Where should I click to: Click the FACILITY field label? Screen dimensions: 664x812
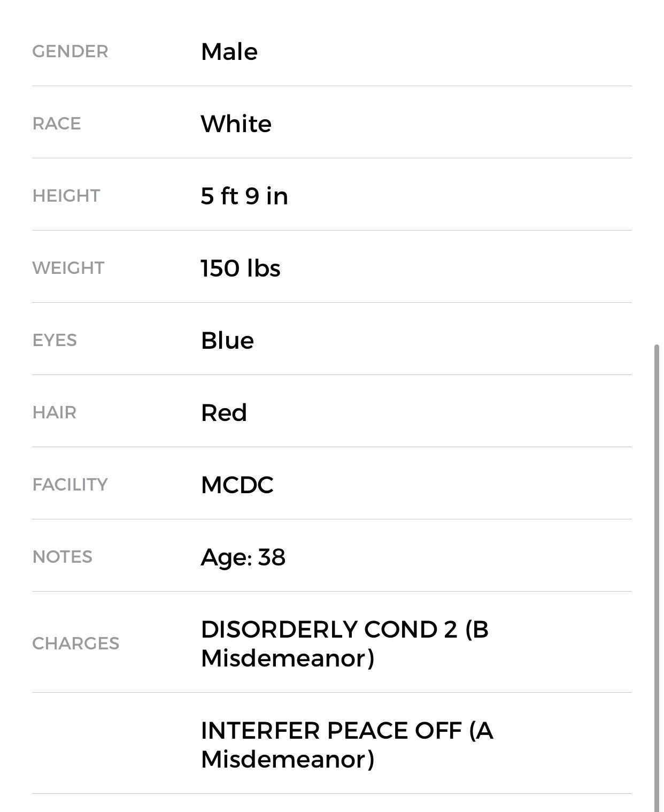click(x=70, y=485)
